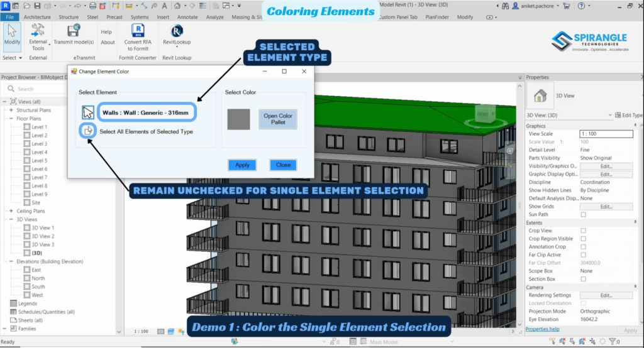Screen dimensions: 644x348
Task: Select the Text tool 'A' icon
Action: (x=164, y=6)
